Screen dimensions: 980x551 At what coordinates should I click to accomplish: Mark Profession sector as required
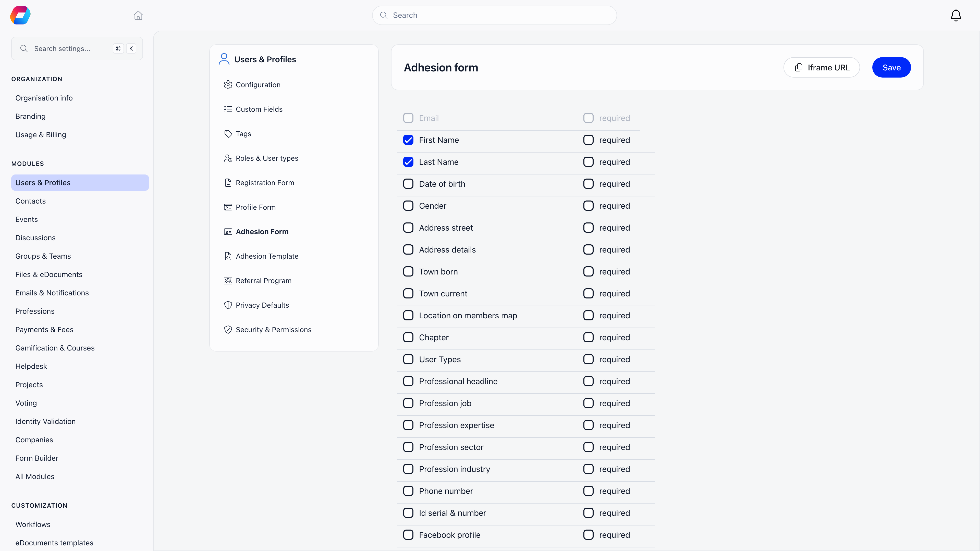[588, 447]
